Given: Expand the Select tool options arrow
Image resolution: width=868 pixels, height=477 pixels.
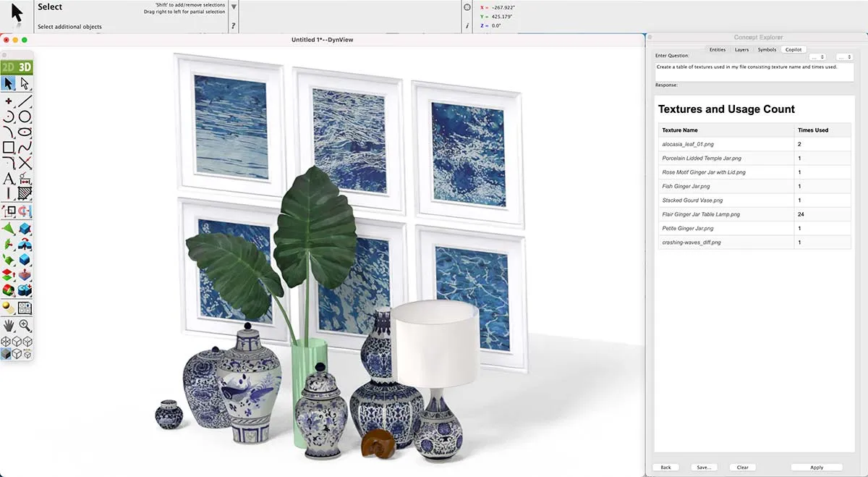Looking at the screenshot, I should point(233,7).
